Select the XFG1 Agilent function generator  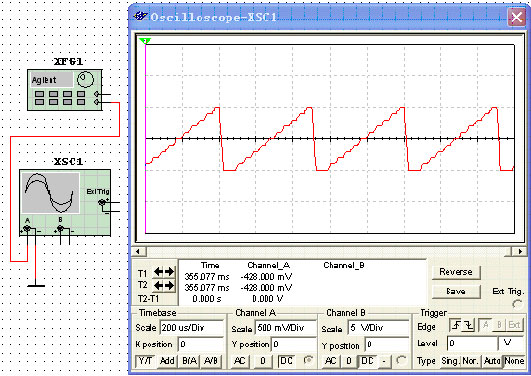coord(64,90)
